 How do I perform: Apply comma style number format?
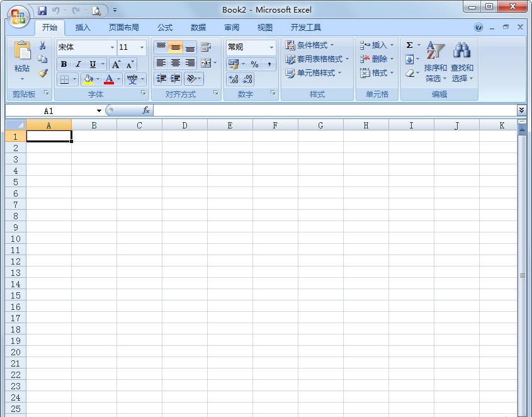[269, 64]
